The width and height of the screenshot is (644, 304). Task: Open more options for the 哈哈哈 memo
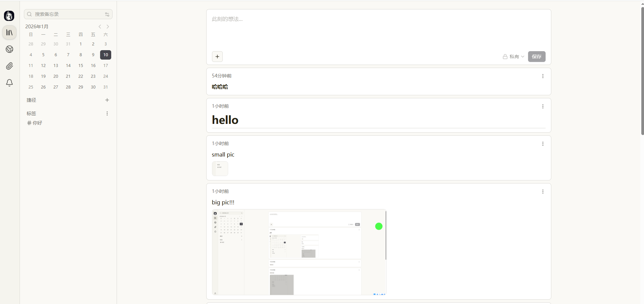coord(543,76)
